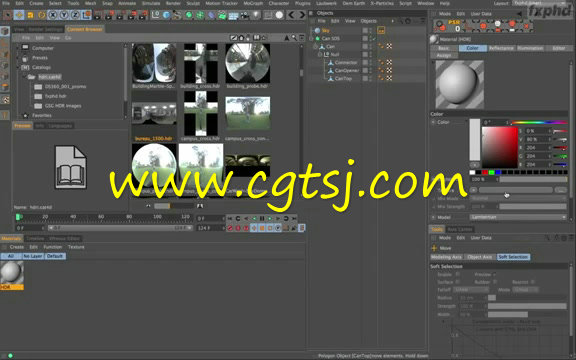Open the Create menu in Materials panel

17,247
